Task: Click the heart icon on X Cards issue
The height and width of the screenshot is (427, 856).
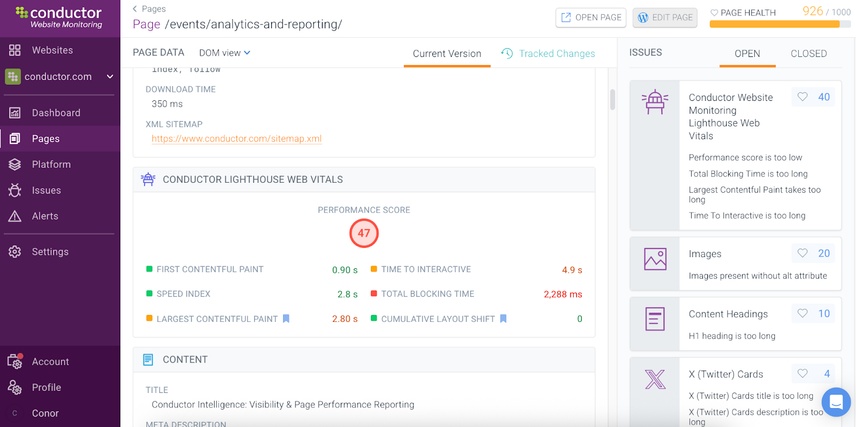Action: [x=802, y=373]
